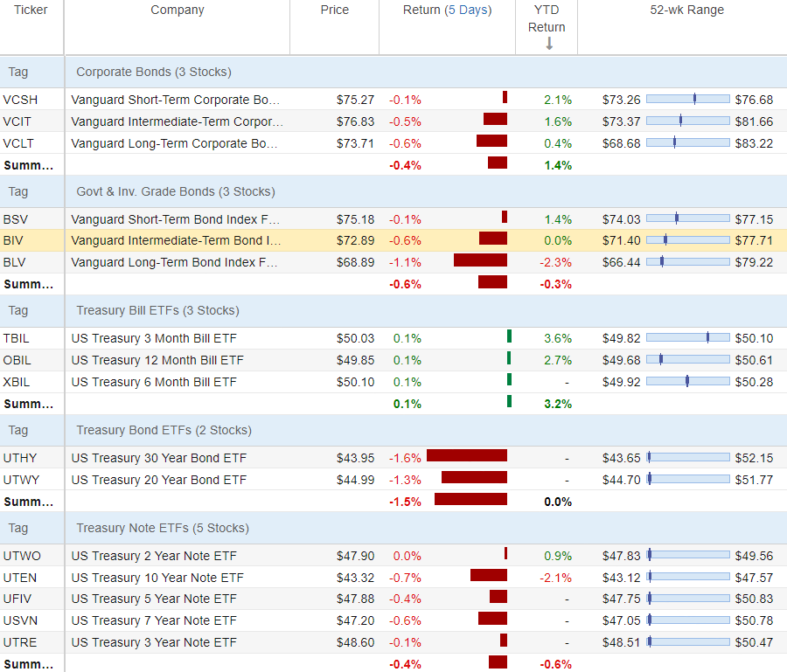Image resolution: width=787 pixels, height=672 pixels.
Task: Click US Treasury 20 Year Bond ETF
Action: pos(158,480)
